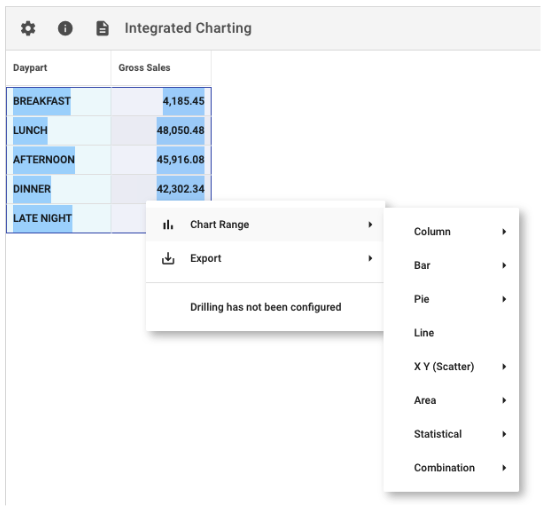Choose Pie chart type
Viewport: 550px width, 526px height.
click(x=451, y=299)
